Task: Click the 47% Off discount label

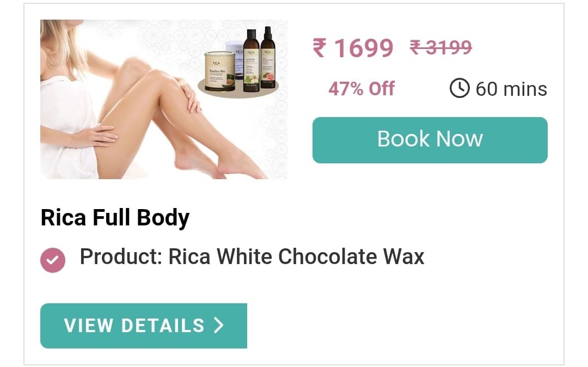Action: [x=362, y=89]
